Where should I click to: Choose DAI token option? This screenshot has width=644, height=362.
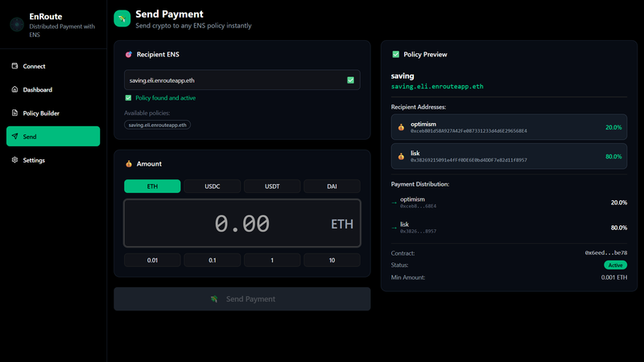click(x=332, y=187)
